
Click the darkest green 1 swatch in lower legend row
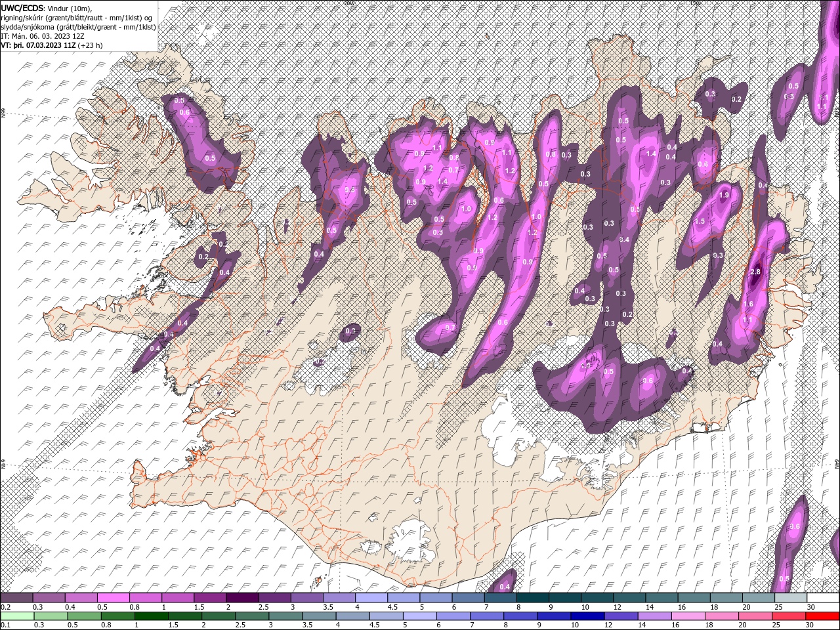152,616
